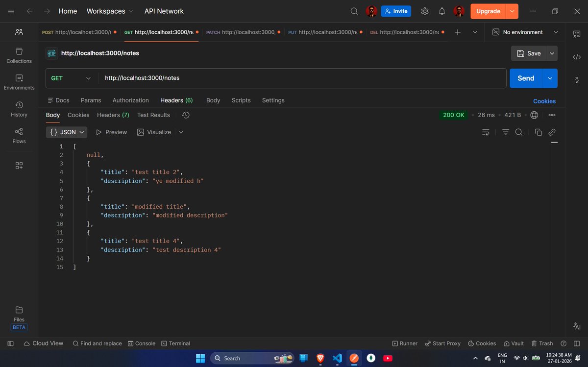Open the code snippet icon in right sidebar
The image size is (588, 367).
tap(577, 57)
